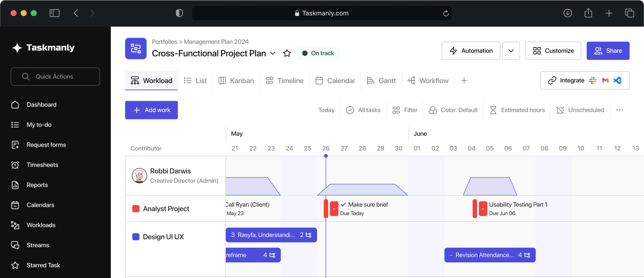
Task: Open the dropdown arrow beside Automation
Action: pos(511,51)
